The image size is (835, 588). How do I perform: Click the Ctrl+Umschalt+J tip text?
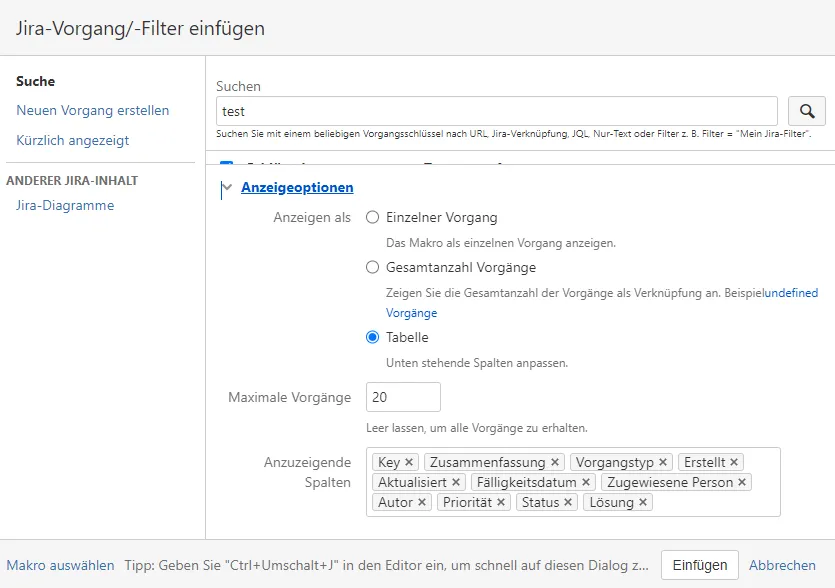(x=387, y=565)
